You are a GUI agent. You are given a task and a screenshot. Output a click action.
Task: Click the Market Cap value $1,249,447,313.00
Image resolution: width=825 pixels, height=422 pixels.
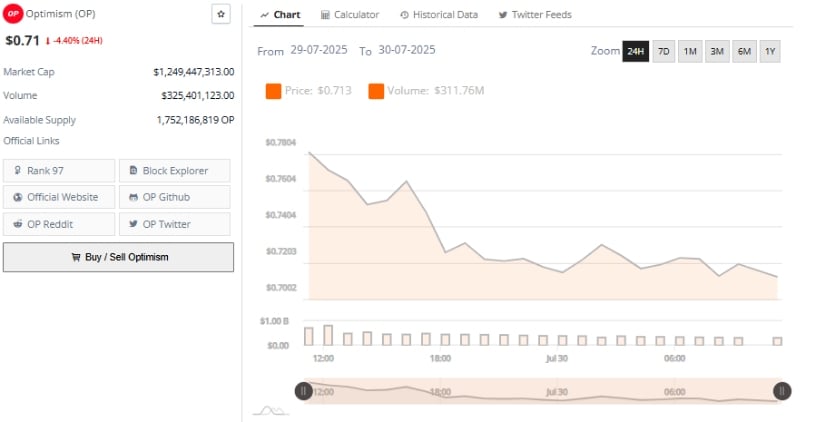194,72
